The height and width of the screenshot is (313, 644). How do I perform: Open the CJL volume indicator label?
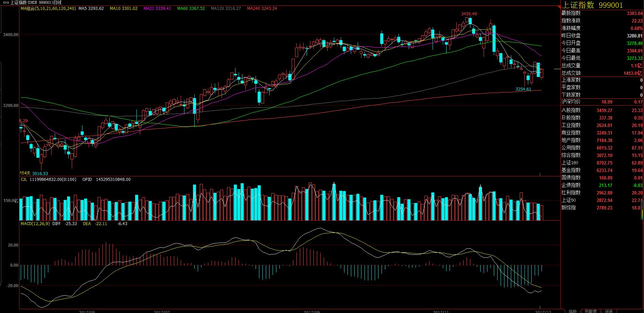[x=24, y=179]
